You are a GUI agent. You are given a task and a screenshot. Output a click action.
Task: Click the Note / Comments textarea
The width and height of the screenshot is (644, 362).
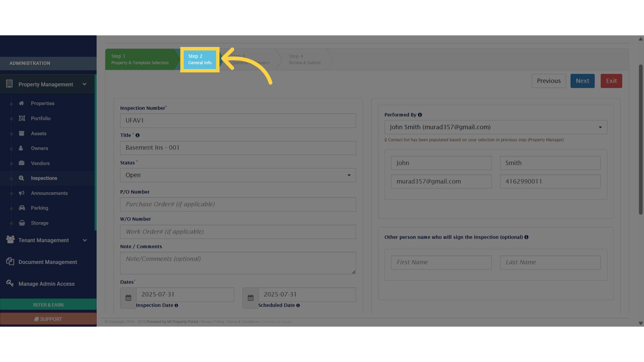tap(238, 263)
